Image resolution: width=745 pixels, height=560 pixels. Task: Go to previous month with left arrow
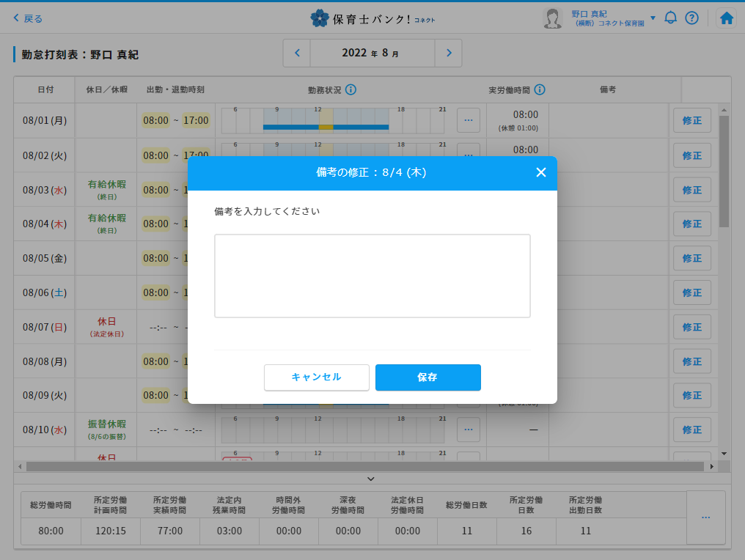click(x=297, y=53)
